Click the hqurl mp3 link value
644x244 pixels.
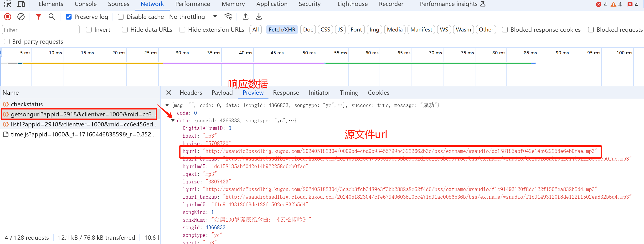pos(400,151)
